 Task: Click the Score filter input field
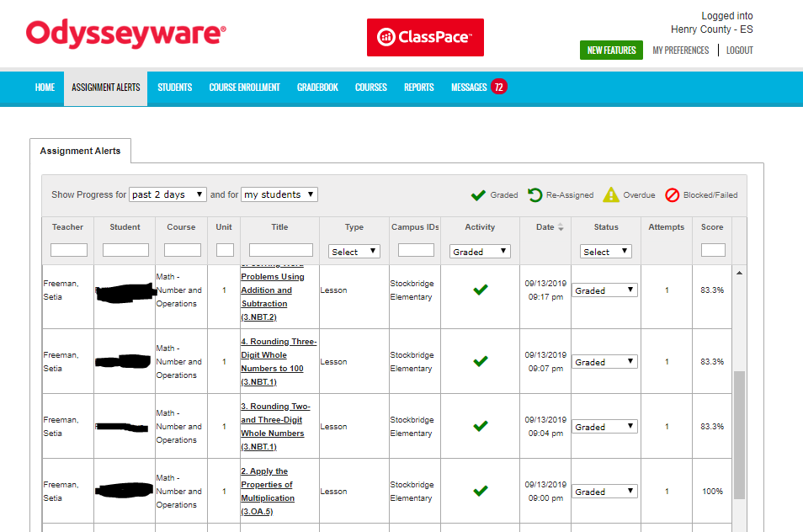(x=713, y=250)
